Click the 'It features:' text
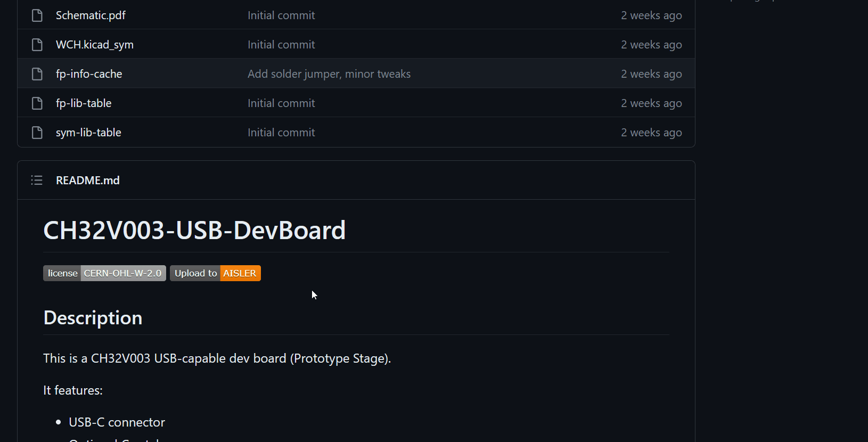This screenshot has height=442, width=868. [x=73, y=390]
